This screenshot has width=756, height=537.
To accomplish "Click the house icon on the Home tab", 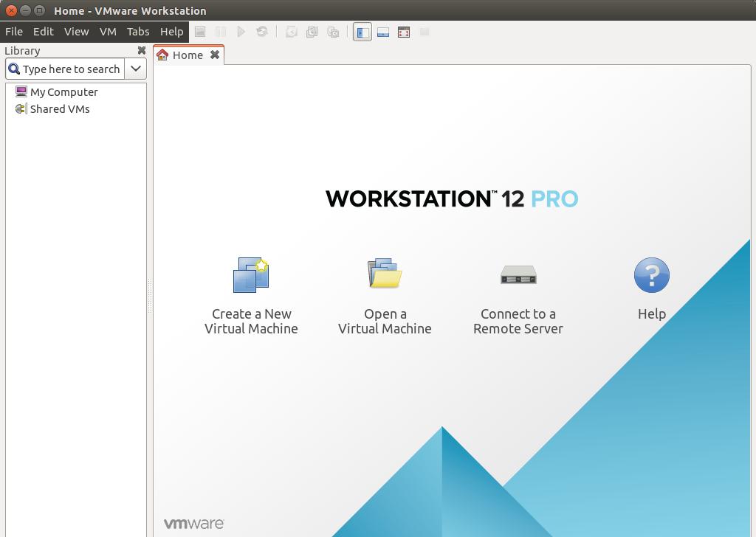I will tap(162, 55).
